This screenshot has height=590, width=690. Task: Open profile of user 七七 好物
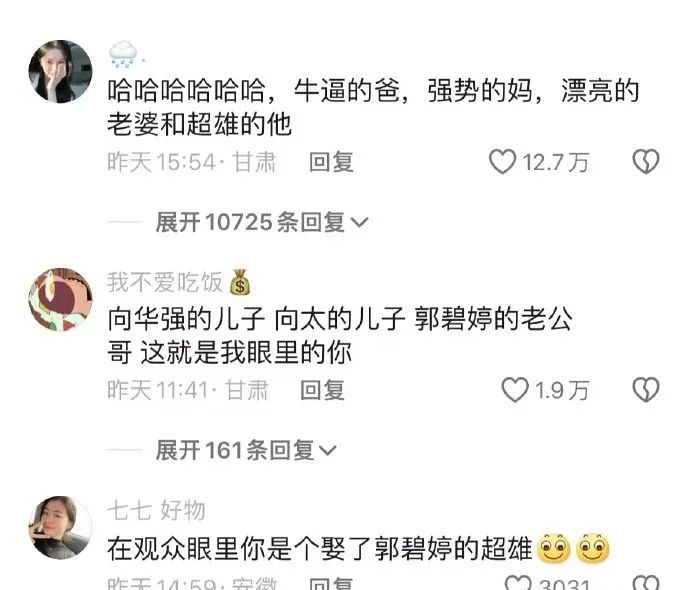(156, 510)
